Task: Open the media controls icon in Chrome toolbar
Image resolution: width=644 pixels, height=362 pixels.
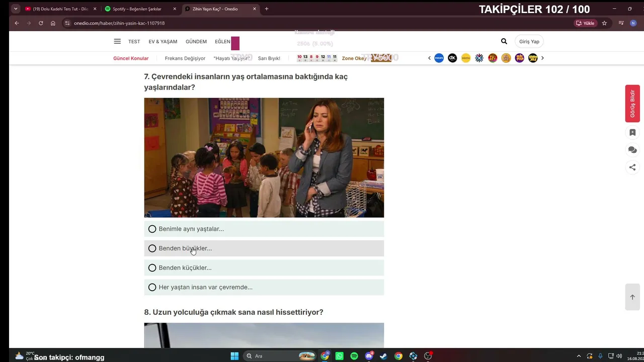Action: (621, 23)
